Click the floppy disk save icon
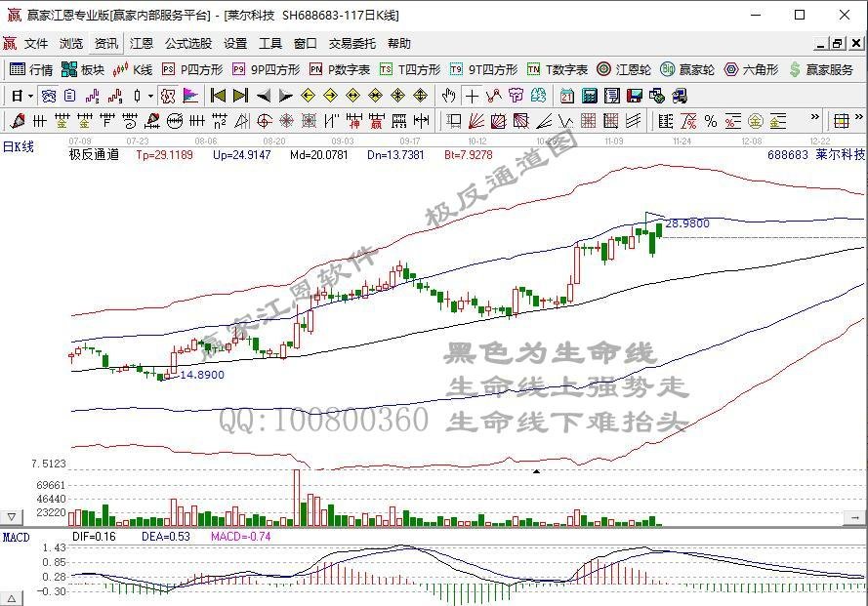868x606 pixels. (635, 97)
